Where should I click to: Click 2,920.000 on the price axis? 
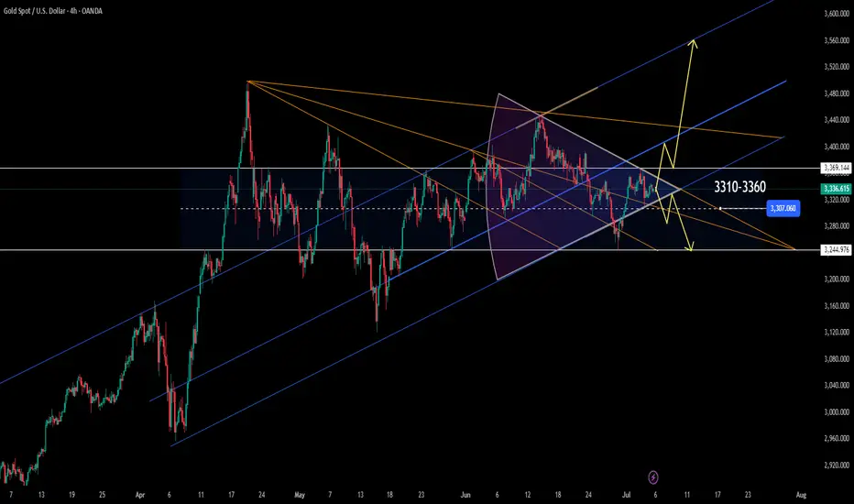coord(837,466)
